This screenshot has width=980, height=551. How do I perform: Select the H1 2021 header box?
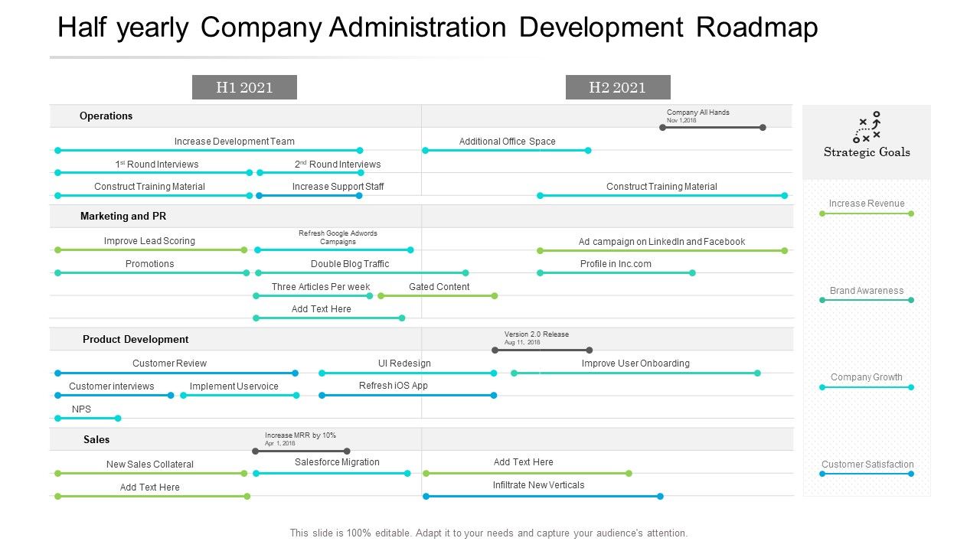coord(244,87)
